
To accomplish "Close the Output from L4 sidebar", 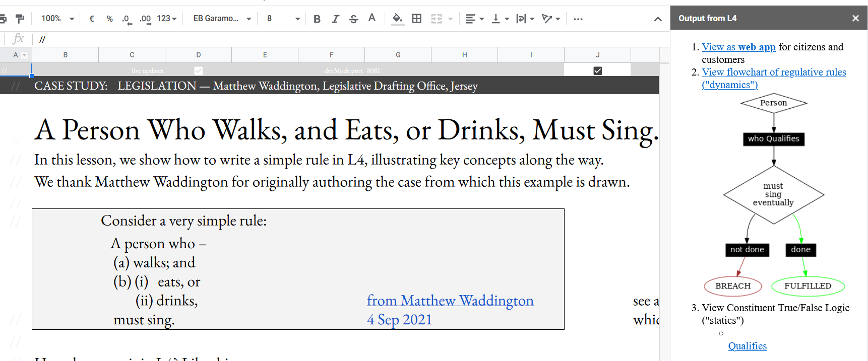I will coord(855,18).
